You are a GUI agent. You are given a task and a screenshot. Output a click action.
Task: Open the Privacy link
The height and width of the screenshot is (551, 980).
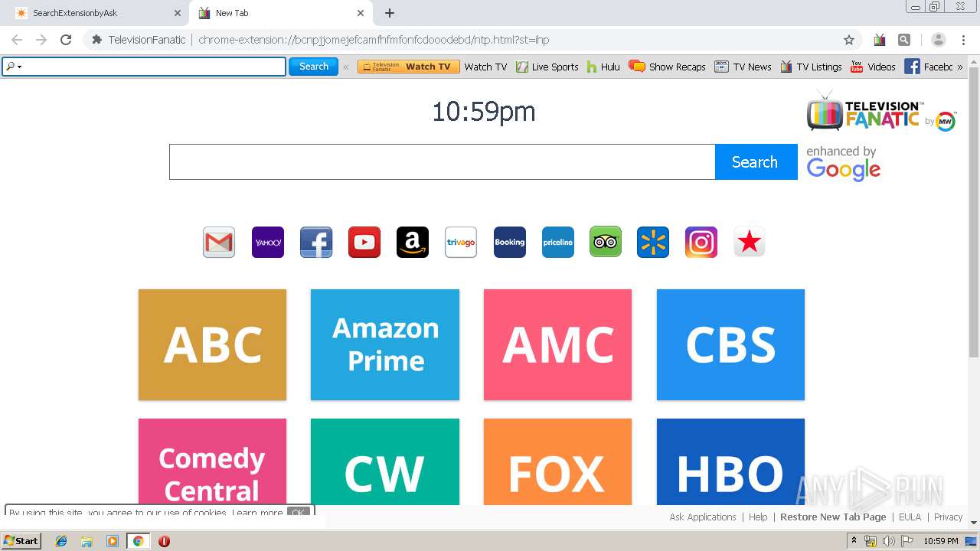click(948, 517)
